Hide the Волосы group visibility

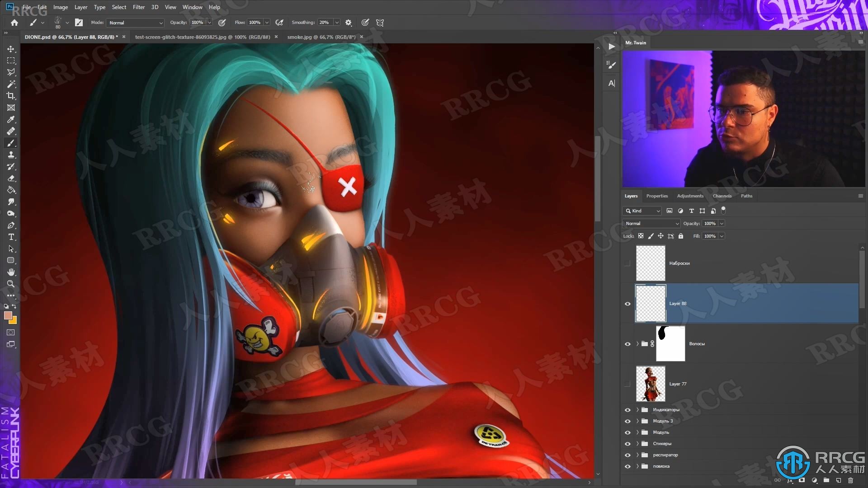click(x=627, y=344)
